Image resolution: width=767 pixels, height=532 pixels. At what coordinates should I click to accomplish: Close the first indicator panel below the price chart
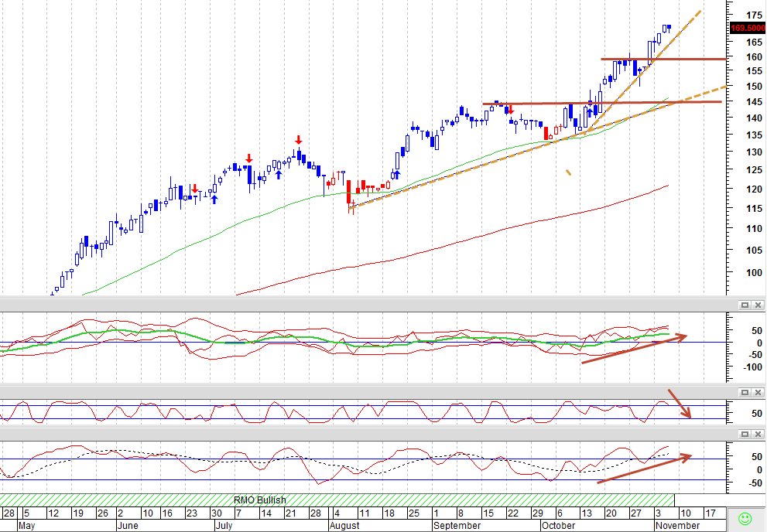click(x=758, y=305)
